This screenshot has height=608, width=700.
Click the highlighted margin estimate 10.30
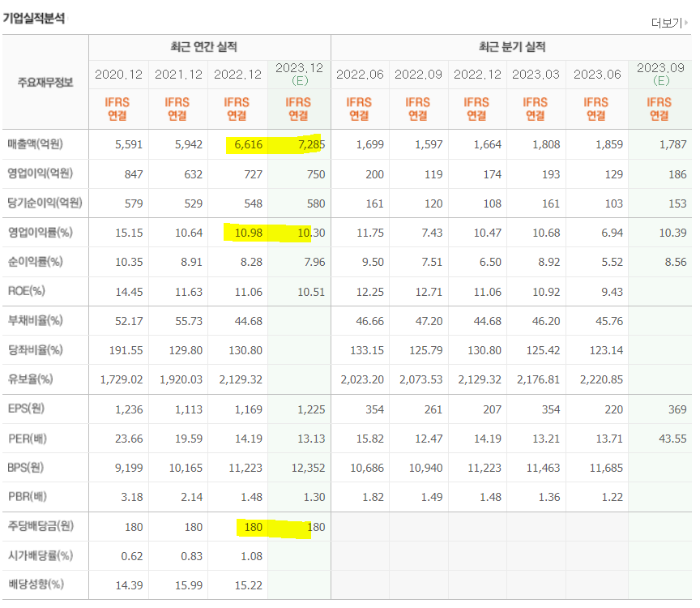[311, 233]
